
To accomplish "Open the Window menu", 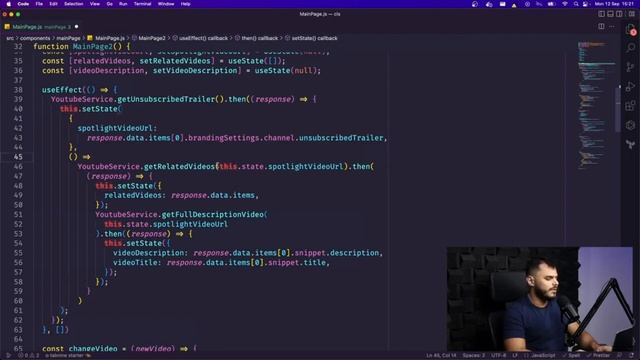I will point(166,4).
